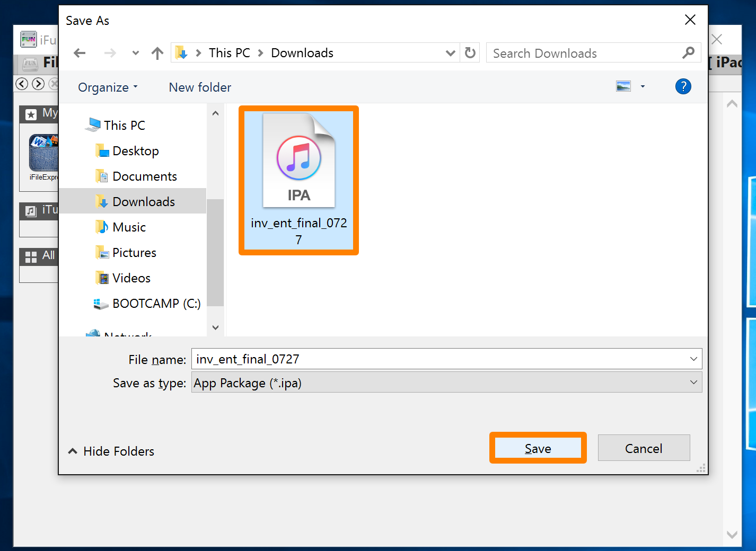Select Desktop in navigation tree
The image size is (756, 551).
pos(136,151)
